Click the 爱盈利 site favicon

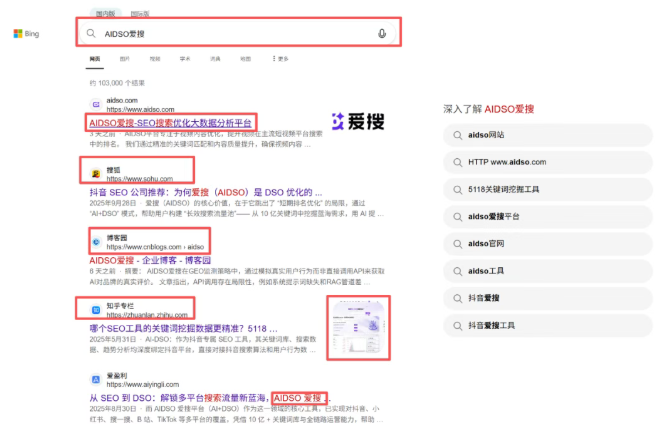tap(96, 379)
